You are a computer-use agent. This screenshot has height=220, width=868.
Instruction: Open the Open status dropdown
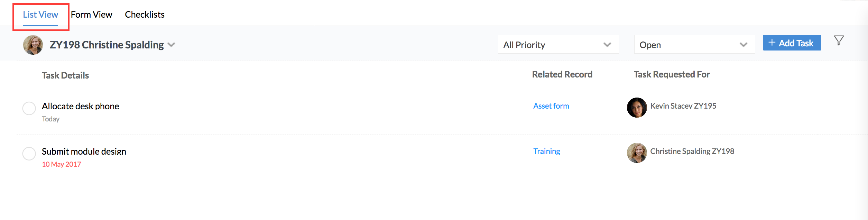[x=694, y=44]
